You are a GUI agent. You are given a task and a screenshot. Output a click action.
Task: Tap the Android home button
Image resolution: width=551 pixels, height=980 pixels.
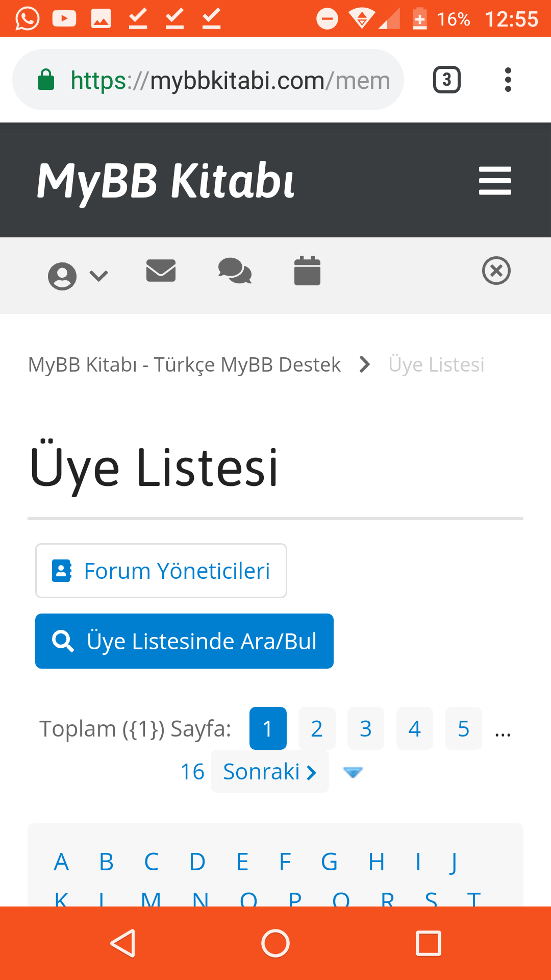click(275, 943)
